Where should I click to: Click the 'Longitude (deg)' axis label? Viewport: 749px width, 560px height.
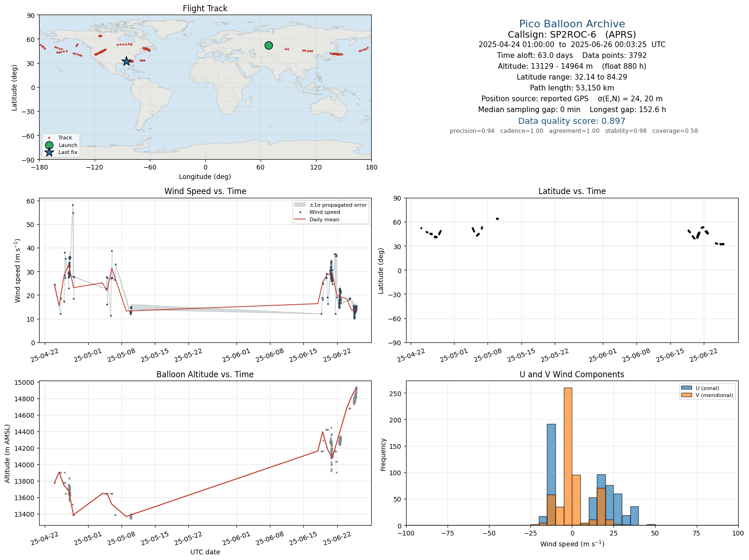[205, 177]
